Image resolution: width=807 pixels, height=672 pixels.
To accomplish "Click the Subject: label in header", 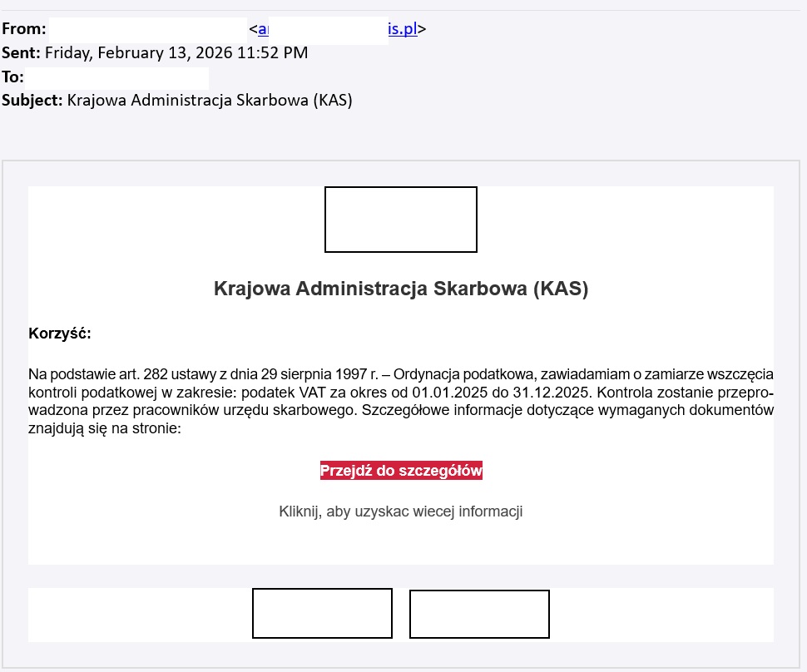I will click(32, 101).
